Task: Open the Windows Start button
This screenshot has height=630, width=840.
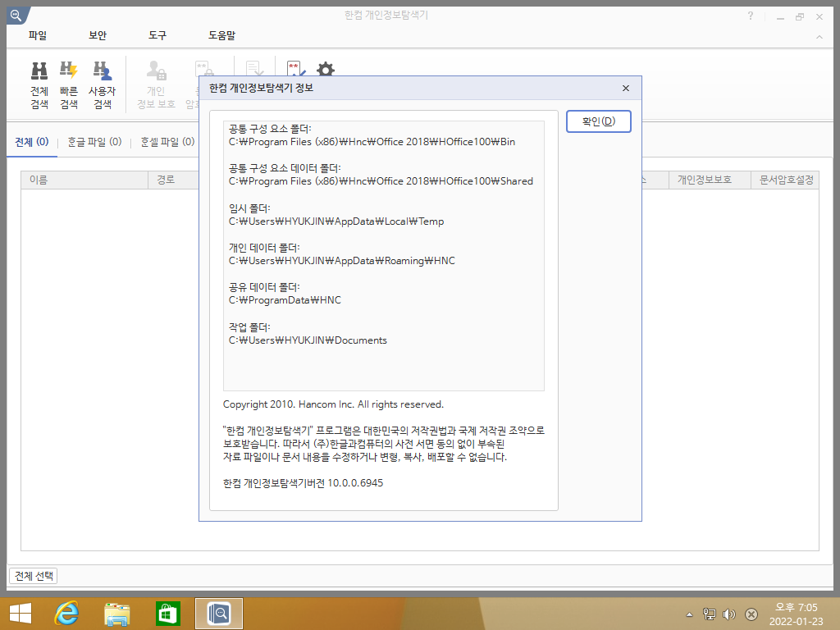Action: pos(21,614)
